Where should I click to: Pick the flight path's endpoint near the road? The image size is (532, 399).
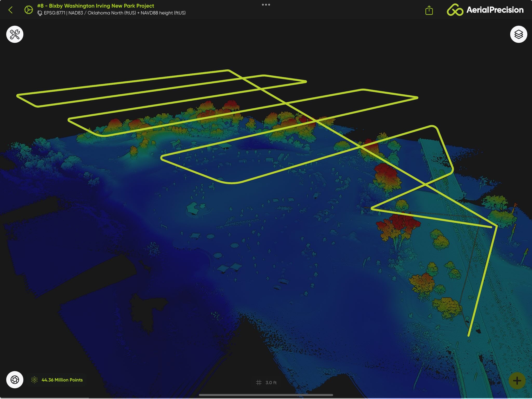tap(469, 335)
